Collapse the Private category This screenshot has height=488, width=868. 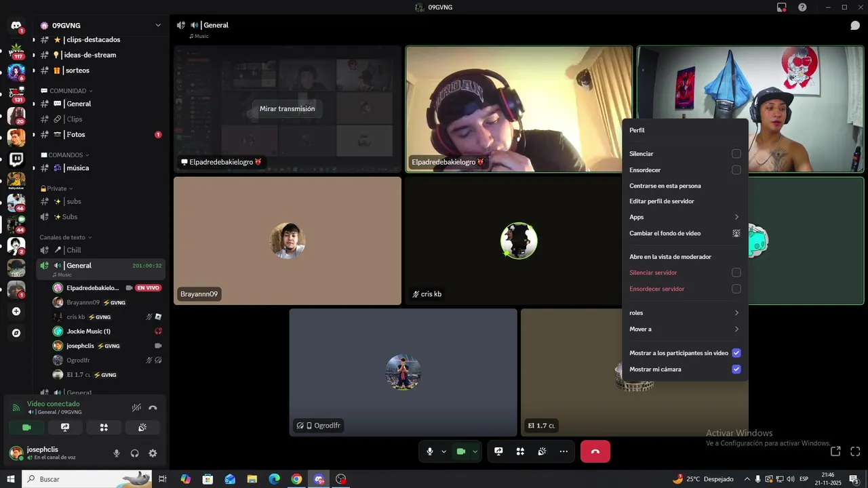coord(56,188)
